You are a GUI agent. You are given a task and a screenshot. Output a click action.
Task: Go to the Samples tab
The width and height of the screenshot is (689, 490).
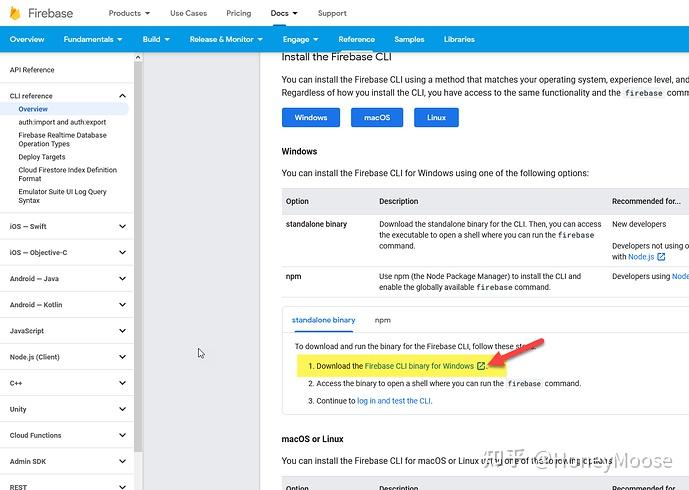409,39
